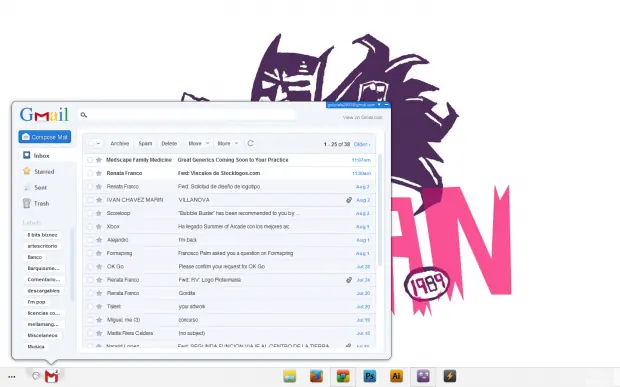Click the search magnifier icon

(83, 115)
